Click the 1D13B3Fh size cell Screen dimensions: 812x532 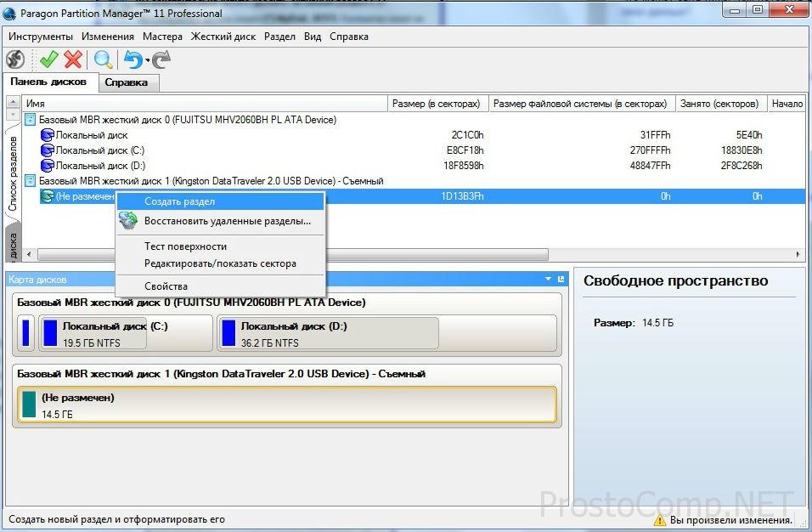pyautogui.click(x=462, y=196)
